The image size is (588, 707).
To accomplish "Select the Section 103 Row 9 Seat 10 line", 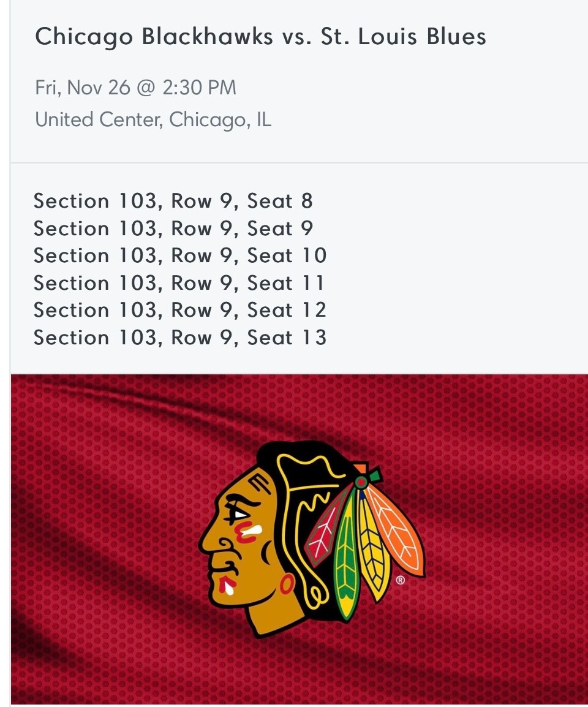I will [180, 255].
